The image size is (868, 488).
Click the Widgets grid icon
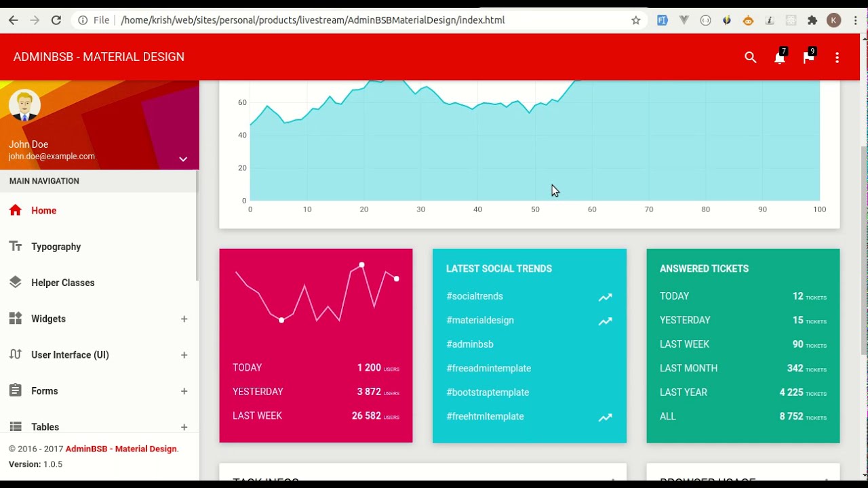[x=16, y=318]
